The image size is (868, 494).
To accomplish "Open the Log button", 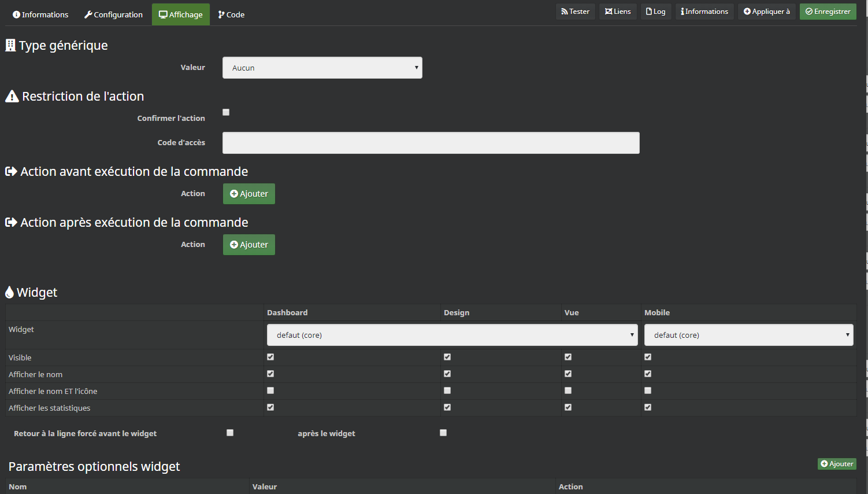I will [x=656, y=12].
